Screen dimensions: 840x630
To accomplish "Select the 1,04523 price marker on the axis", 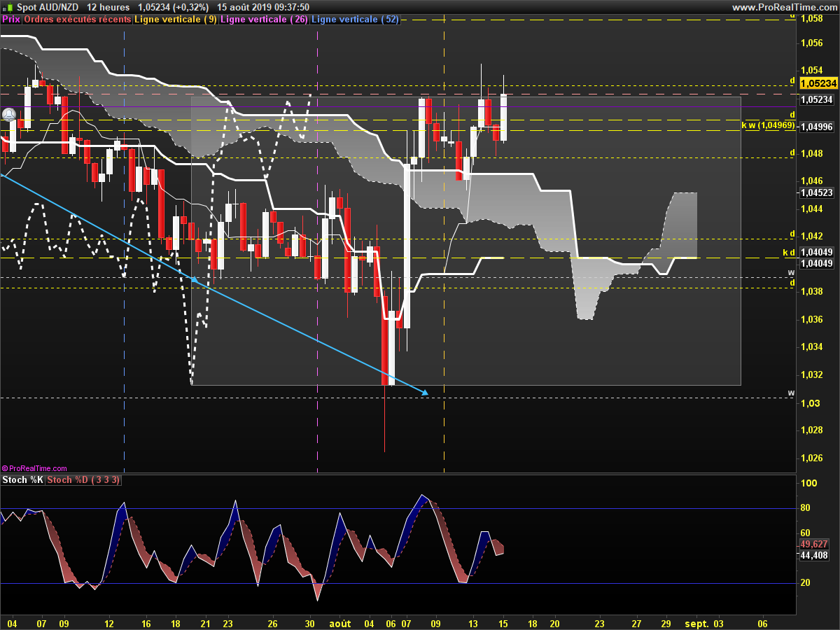I will tap(817, 192).
